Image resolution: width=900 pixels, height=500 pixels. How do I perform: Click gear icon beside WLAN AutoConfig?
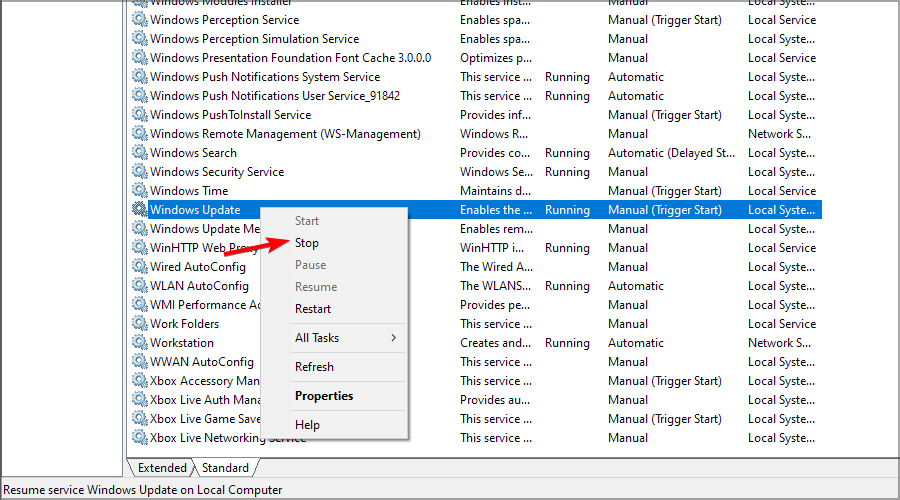pyautogui.click(x=139, y=285)
